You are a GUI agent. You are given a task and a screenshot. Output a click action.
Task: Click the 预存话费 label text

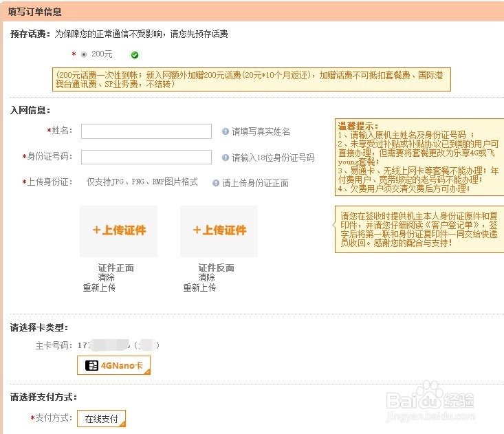click(30, 34)
